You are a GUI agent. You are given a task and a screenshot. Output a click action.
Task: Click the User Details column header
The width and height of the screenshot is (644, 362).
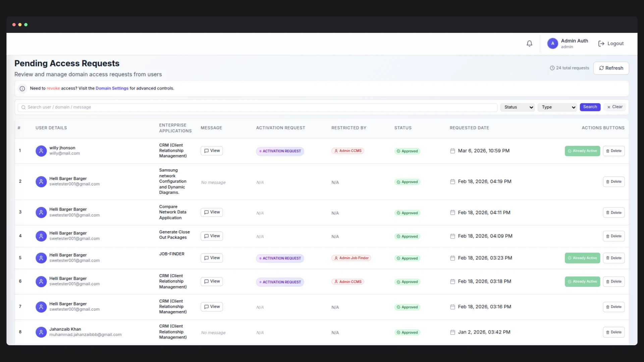tap(51, 128)
